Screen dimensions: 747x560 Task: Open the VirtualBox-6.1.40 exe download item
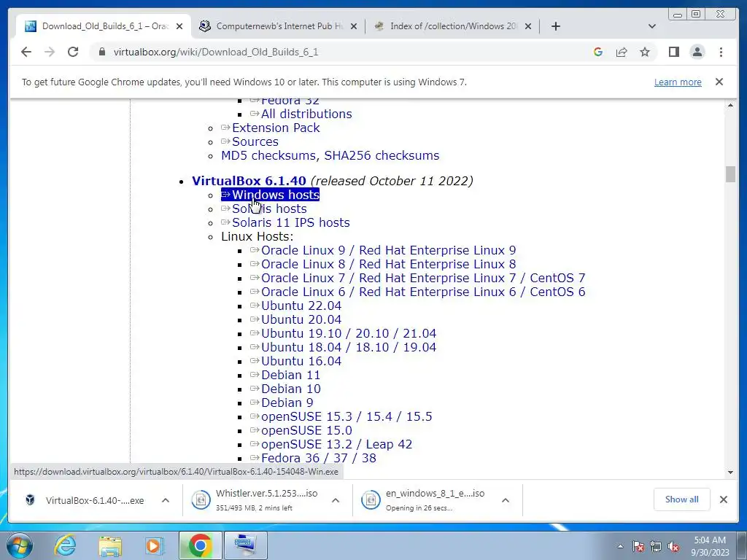click(x=86, y=500)
